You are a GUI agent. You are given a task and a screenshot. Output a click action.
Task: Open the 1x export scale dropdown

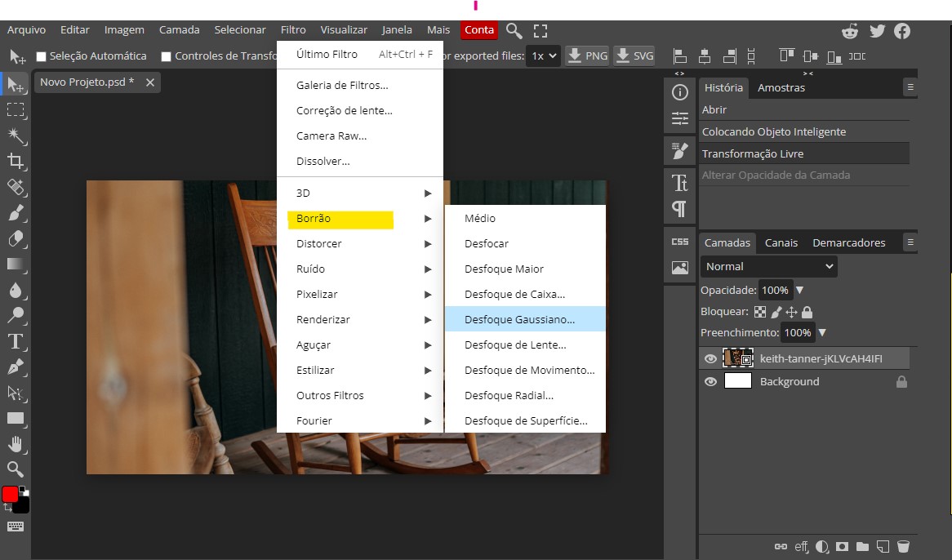pos(544,56)
